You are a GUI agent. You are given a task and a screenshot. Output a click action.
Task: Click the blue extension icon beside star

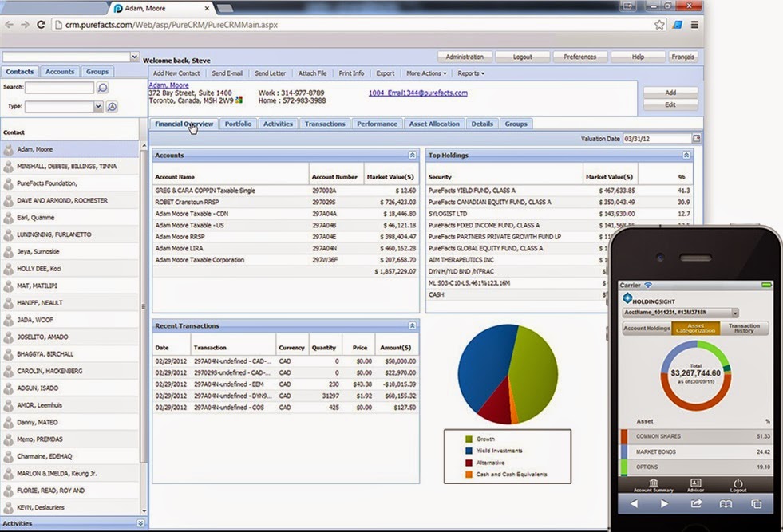coord(678,25)
